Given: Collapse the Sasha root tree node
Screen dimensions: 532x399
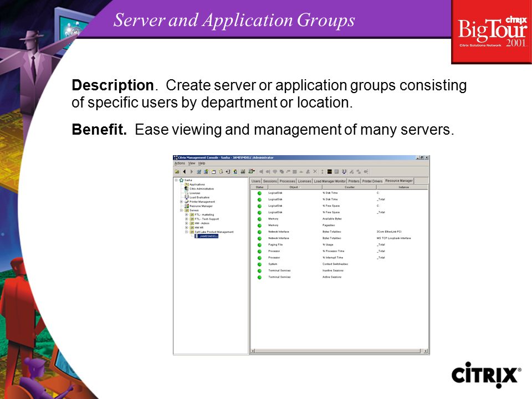Looking at the screenshot, I should click(x=176, y=180).
